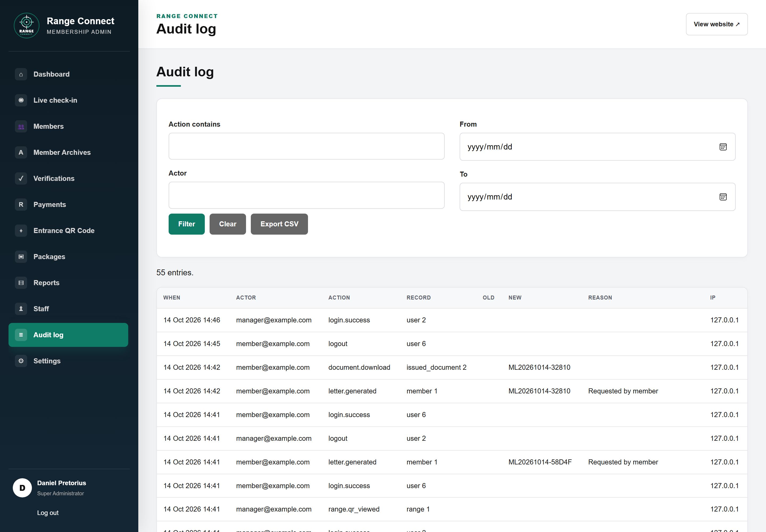Click the 55 entries count text
This screenshot has height=532, width=766.
[x=175, y=273]
